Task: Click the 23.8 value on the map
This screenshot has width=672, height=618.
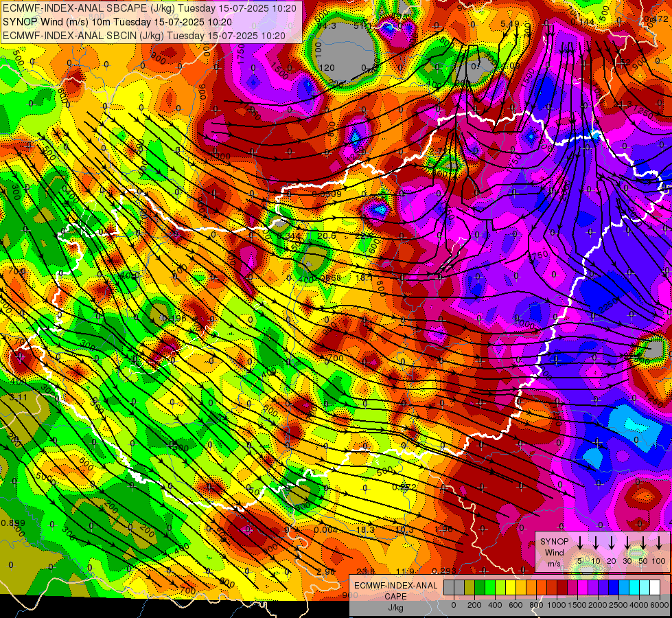Action: click(366, 571)
